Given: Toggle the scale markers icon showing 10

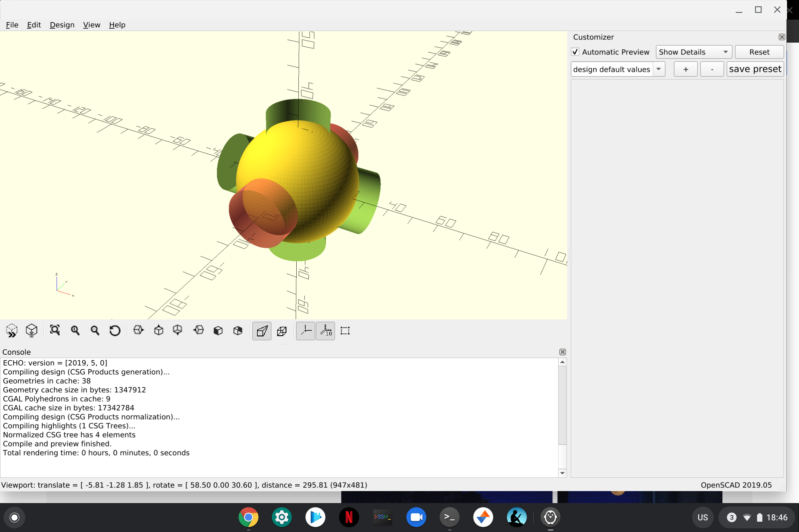Looking at the screenshot, I should (325, 331).
